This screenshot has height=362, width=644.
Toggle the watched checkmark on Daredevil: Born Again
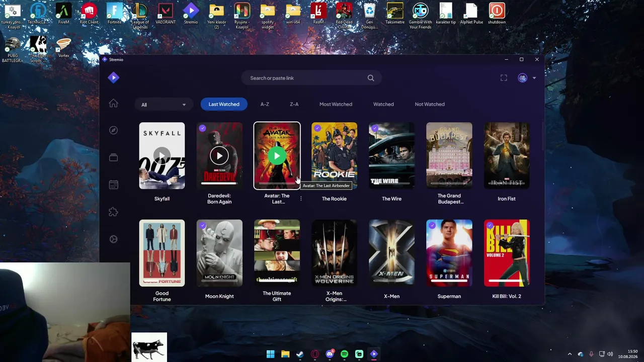pos(202,128)
